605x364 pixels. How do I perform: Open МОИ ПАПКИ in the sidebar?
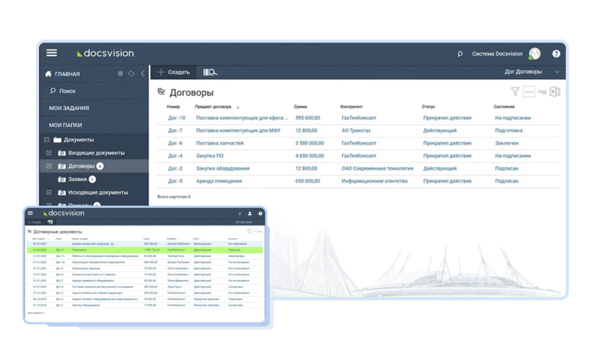coord(67,123)
